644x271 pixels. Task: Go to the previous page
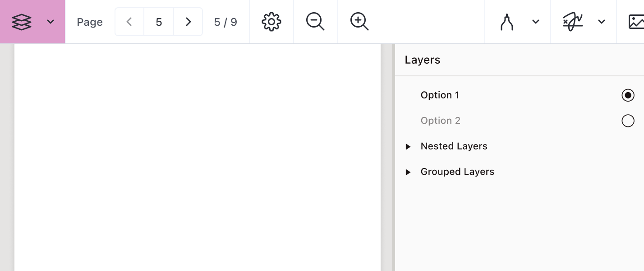[129, 22]
